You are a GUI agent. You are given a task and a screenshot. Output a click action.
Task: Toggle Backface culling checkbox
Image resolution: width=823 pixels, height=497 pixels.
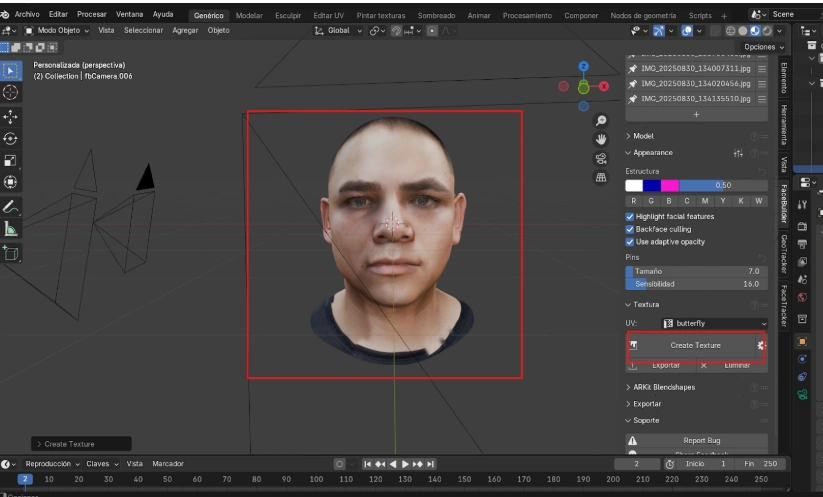coord(630,229)
